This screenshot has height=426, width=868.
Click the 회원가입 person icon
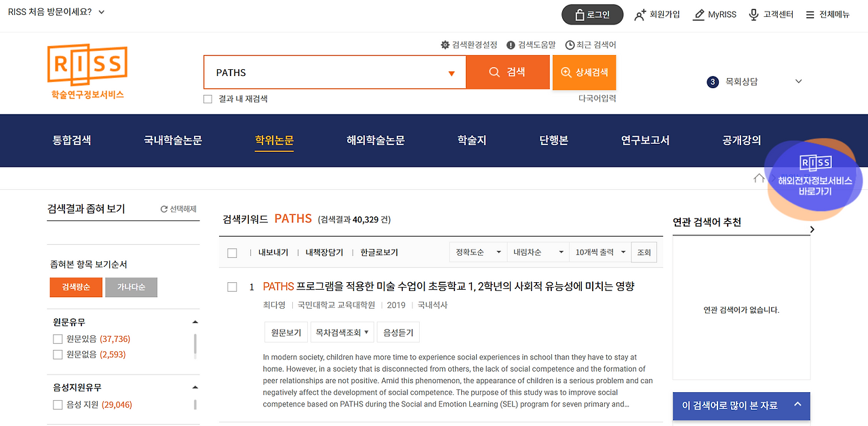tap(640, 14)
